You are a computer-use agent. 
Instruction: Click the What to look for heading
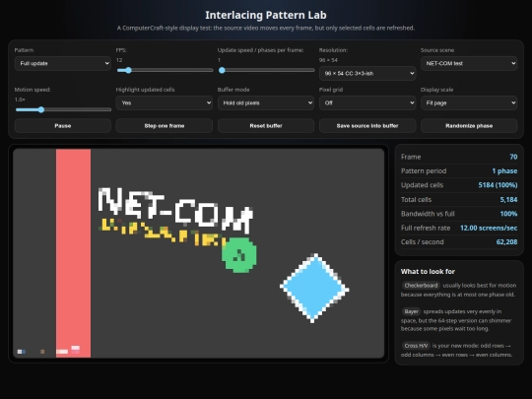pos(428,272)
